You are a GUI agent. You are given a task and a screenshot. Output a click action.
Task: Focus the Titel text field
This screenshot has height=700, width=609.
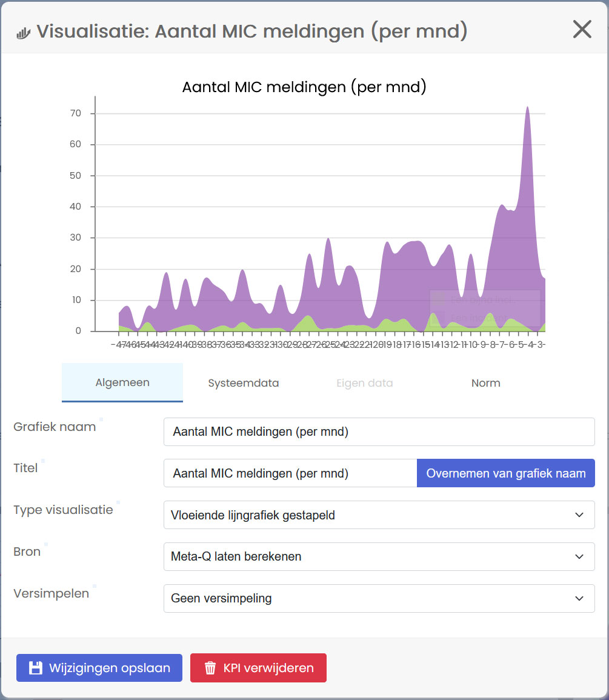coord(290,473)
